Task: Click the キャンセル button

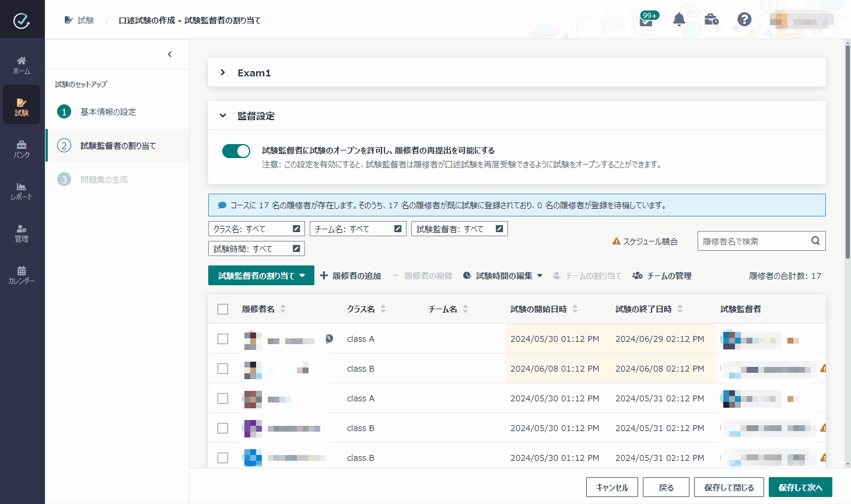Action: click(x=612, y=487)
